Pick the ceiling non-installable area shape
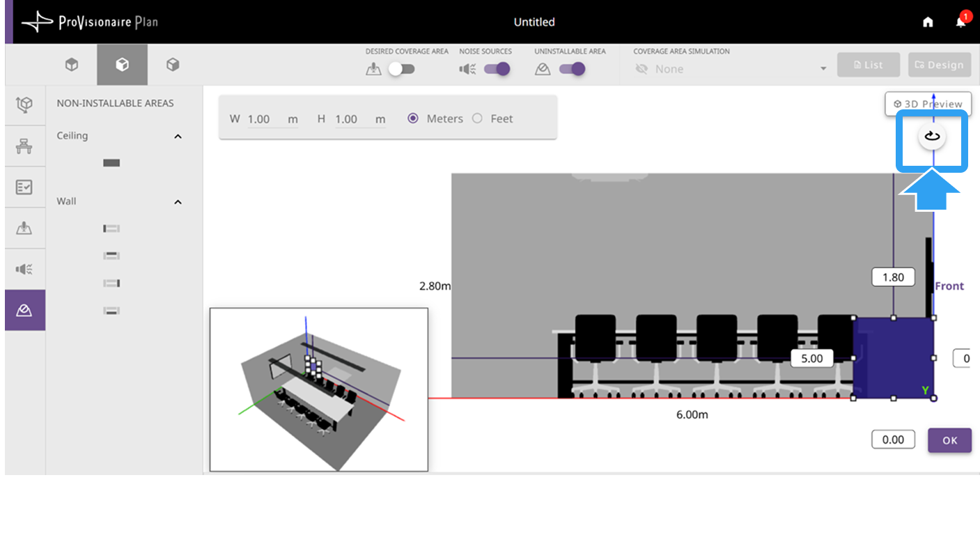The image size is (980, 551). (111, 163)
